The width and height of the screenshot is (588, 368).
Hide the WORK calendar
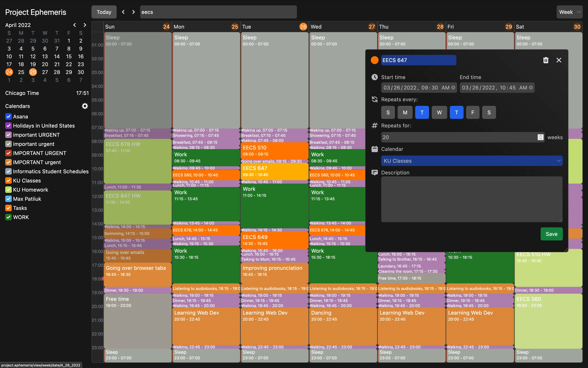pos(8,217)
